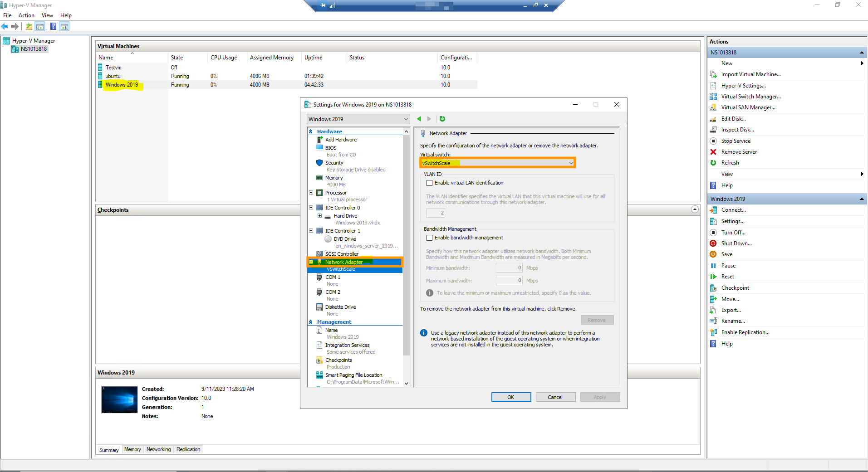Image resolution: width=868 pixels, height=472 pixels.
Task: Click the Back arrow in Hyper-V Manager toolbar
Action: pos(5,27)
